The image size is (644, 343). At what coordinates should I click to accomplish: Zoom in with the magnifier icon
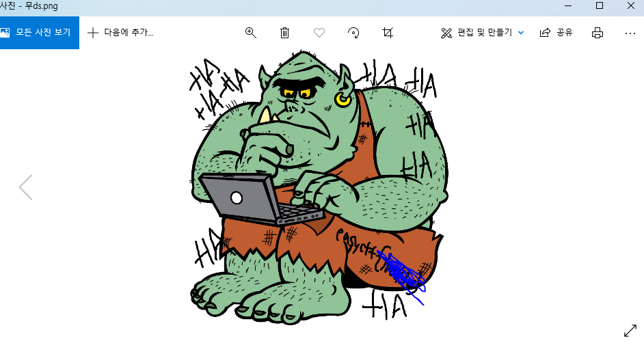click(x=250, y=33)
